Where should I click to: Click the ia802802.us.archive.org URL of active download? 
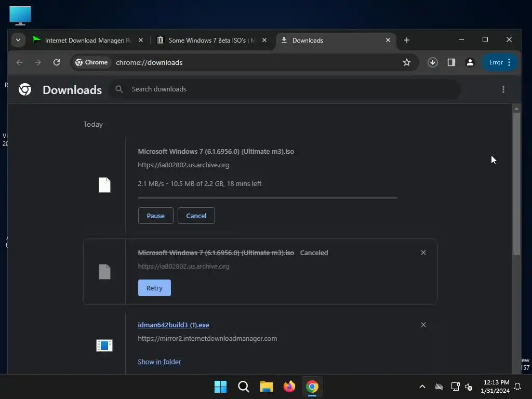click(183, 165)
